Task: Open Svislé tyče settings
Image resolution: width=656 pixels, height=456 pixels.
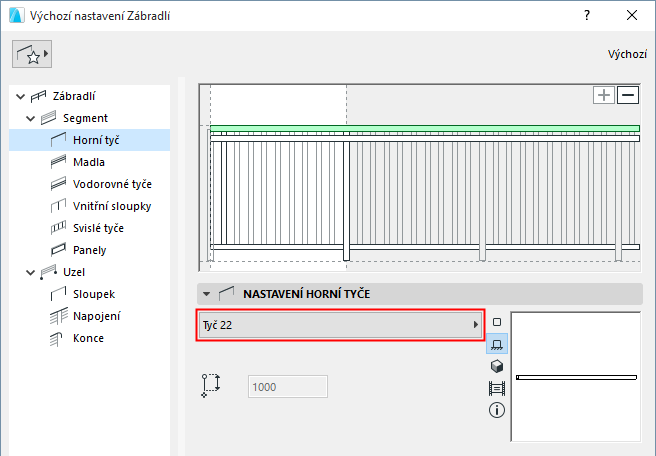Action: [98, 228]
